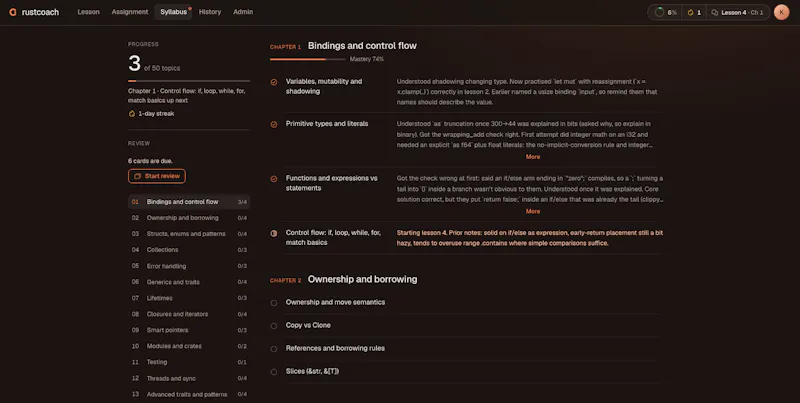Select the Syllabus tab

173,12
